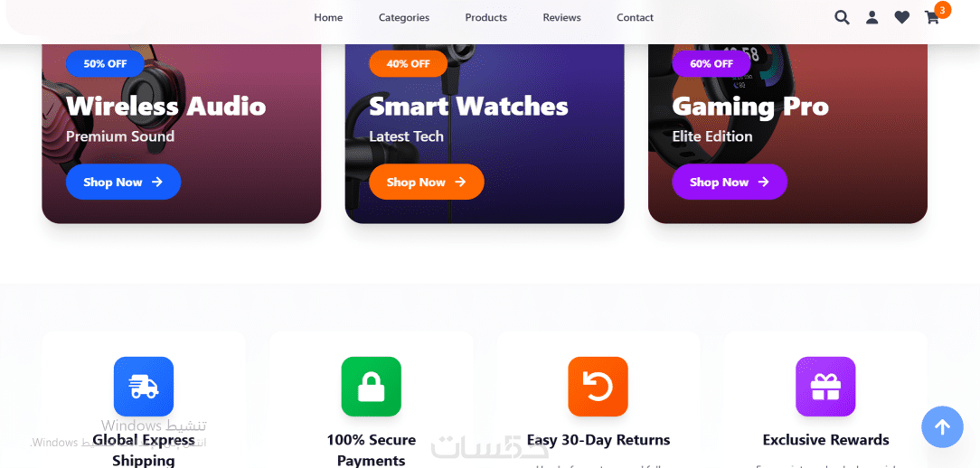Screen dimensions: 980x468
Task: Open the search magnifier icon
Action: click(x=842, y=17)
